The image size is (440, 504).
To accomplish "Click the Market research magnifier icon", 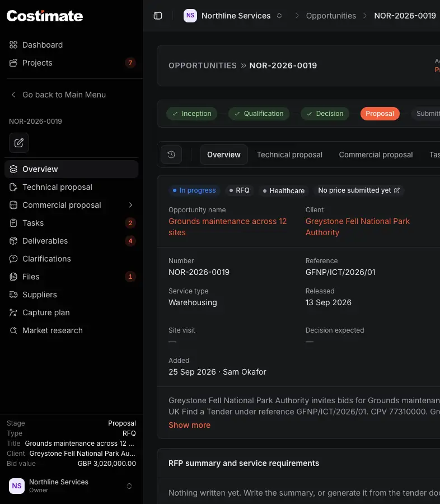I will pos(13,330).
